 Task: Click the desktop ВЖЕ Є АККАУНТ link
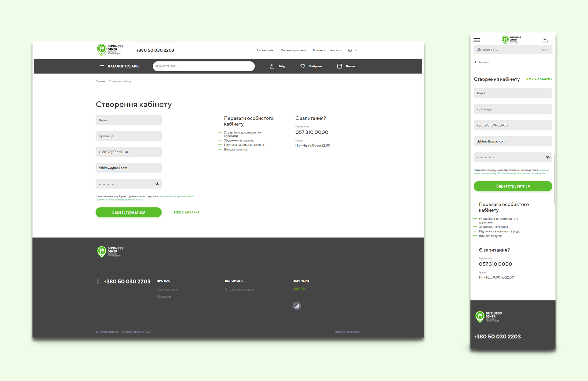[187, 212]
